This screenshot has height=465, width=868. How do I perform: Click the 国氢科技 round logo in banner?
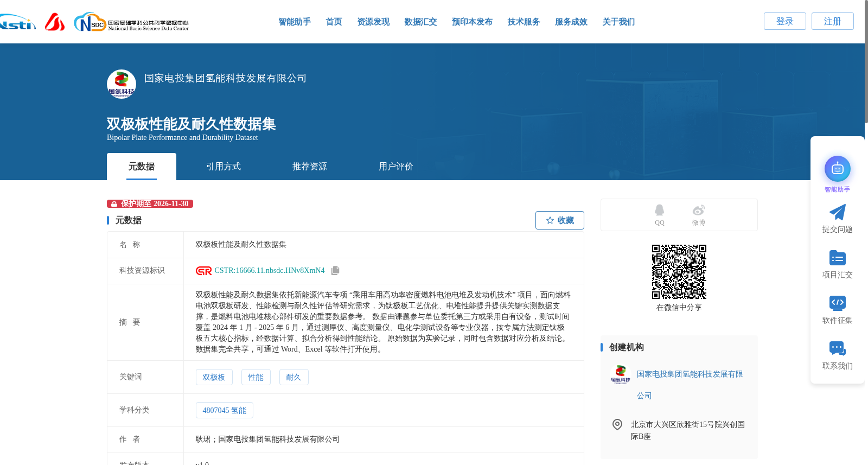tap(122, 84)
